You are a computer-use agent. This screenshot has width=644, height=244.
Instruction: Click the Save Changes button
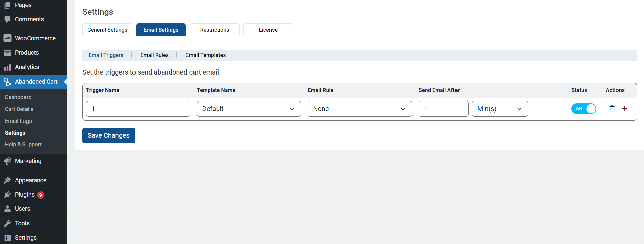(x=109, y=135)
